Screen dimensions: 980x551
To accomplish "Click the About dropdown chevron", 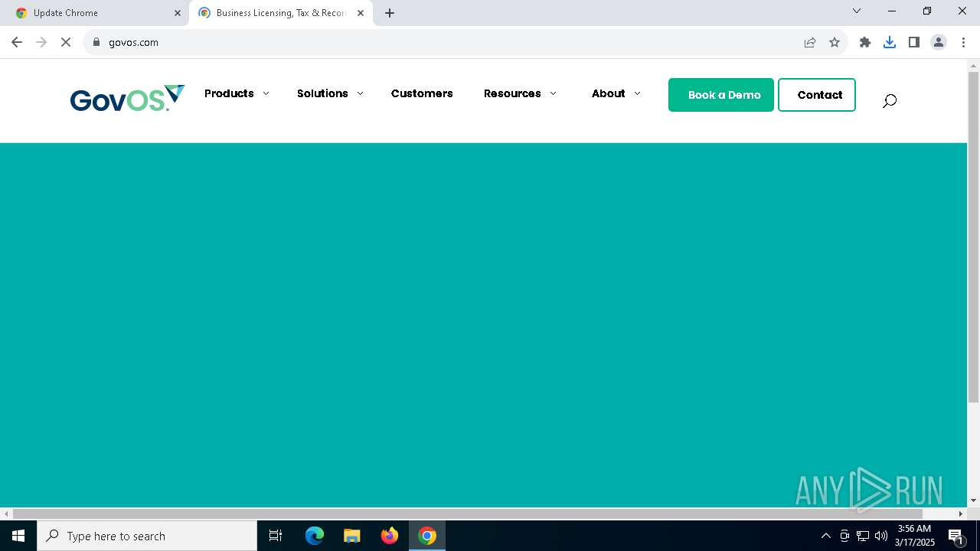I will pyautogui.click(x=637, y=94).
